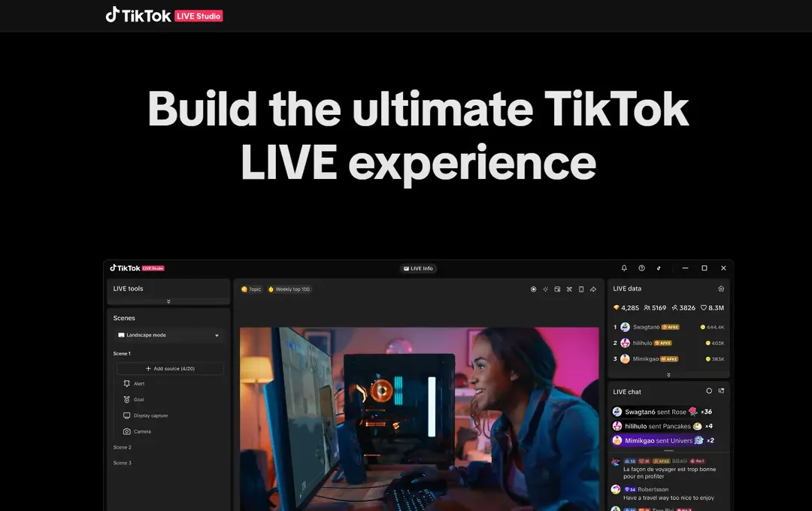Click the share arrow icon above preview
Screen dimensions: 812x511
coord(593,289)
